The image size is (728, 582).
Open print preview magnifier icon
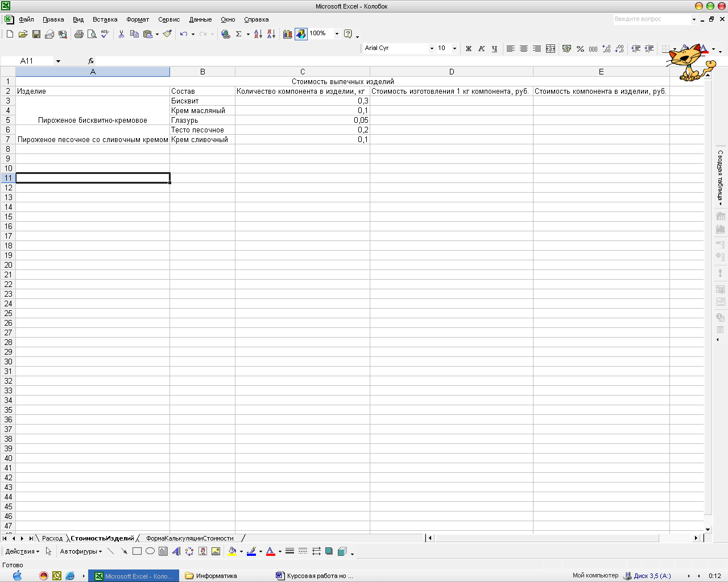[x=92, y=34]
